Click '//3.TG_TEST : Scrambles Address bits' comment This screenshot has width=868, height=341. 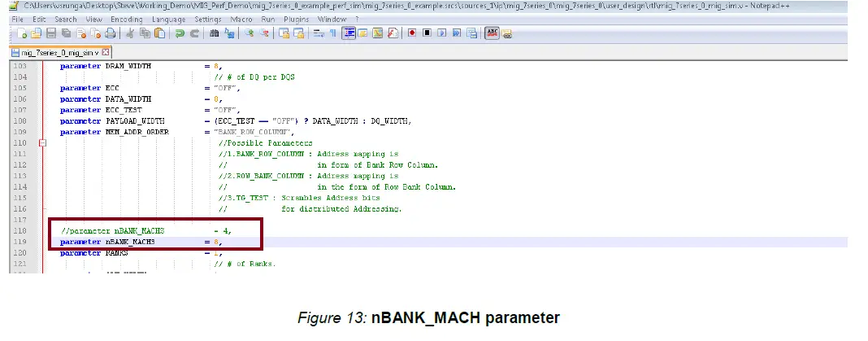point(299,198)
